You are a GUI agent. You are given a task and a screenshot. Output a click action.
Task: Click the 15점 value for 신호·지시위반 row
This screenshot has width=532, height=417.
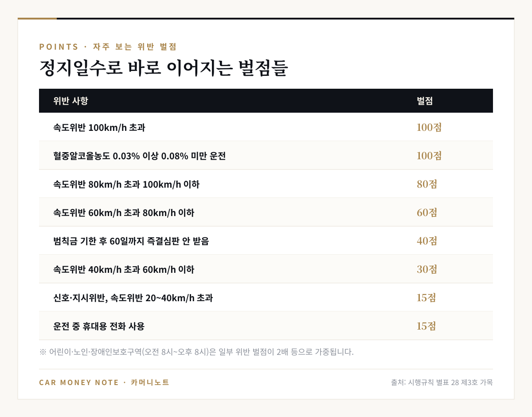pyautogui.click(x=426, y=298)
